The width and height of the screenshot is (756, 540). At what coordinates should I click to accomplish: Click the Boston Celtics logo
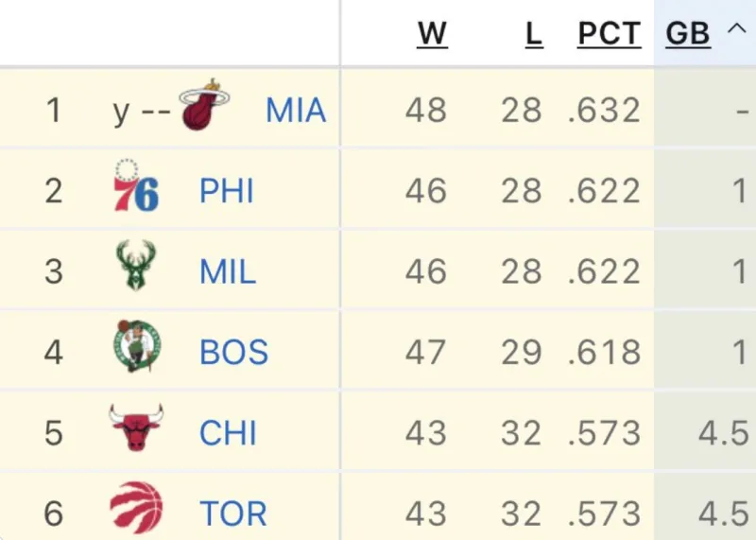[x=137, y=345]
